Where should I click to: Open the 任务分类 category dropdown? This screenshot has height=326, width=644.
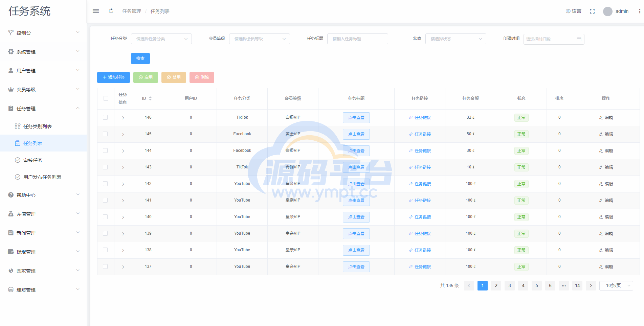pos(161,39)
